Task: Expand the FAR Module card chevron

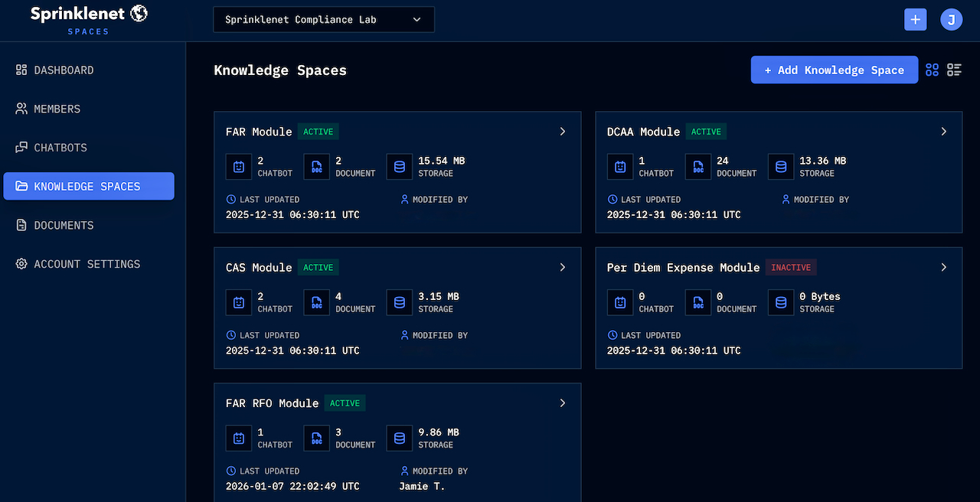Action: (x=563, y=132)
